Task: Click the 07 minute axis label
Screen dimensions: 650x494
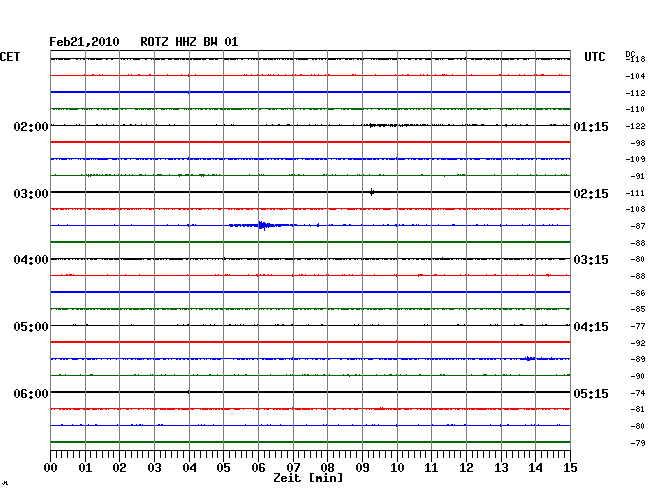Action: point(293,468)
